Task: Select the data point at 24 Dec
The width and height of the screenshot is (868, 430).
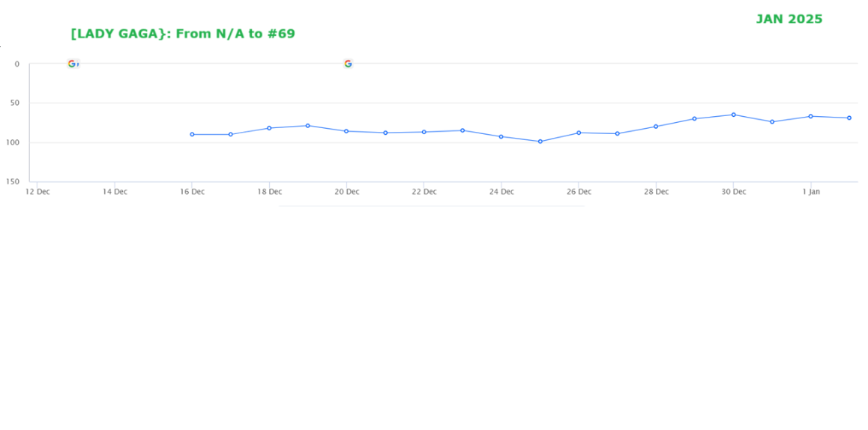Action: (501, 136)
